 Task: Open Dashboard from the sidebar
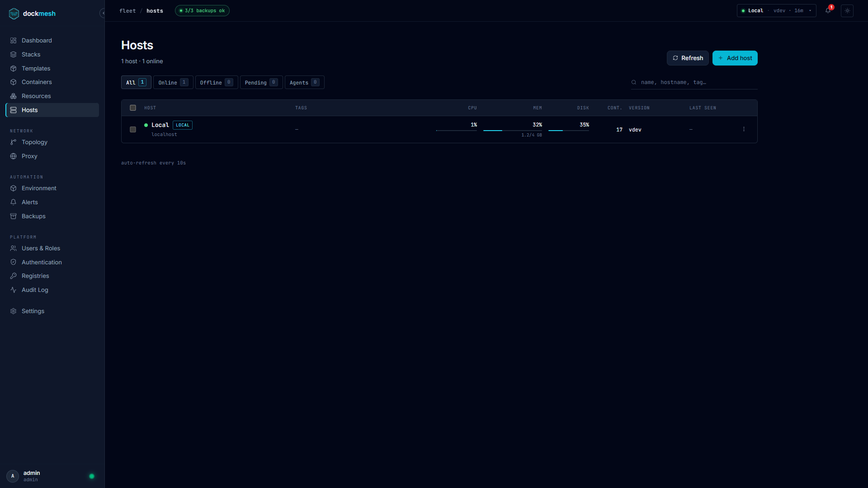(52, 40)
